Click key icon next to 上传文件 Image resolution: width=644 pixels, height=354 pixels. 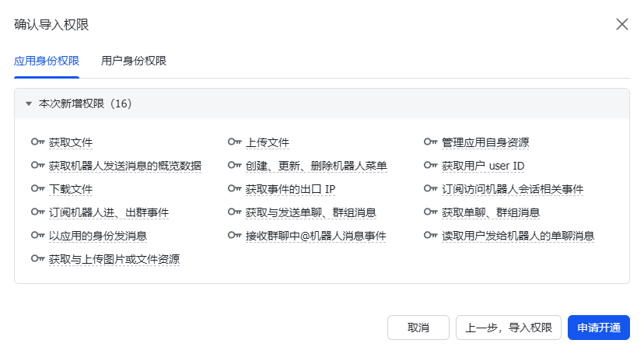click(x=234, y=142)
